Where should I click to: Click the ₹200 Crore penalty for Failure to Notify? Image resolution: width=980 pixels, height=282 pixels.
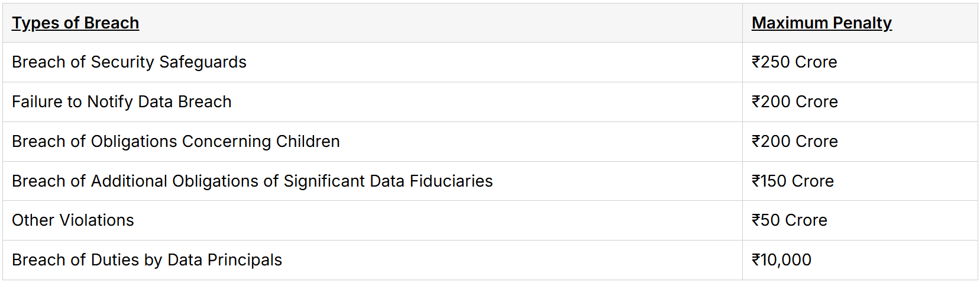795,102
